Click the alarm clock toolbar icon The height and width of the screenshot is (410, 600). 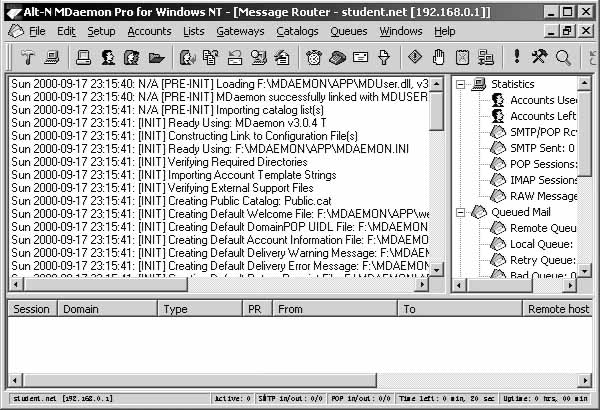tap(314, 57)
